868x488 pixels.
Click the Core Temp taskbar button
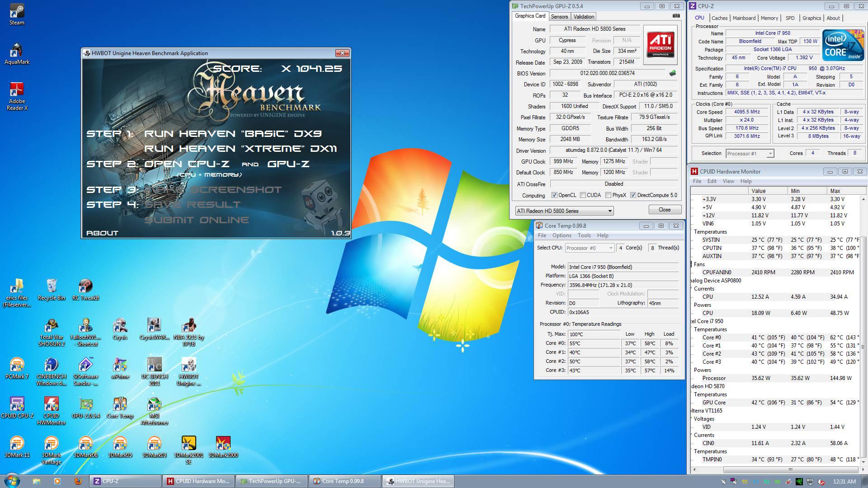(345, 481)
